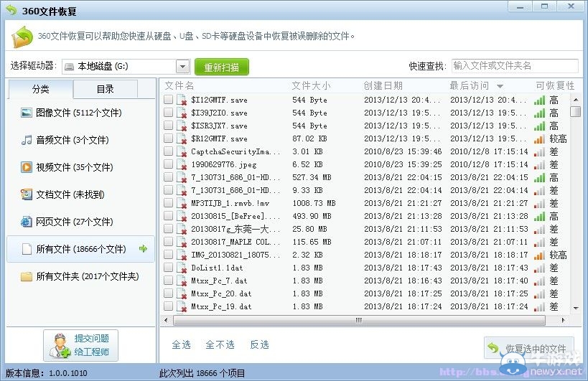Sort by 创建日期 column header
588x381 pixels.
tap(383, 86)
